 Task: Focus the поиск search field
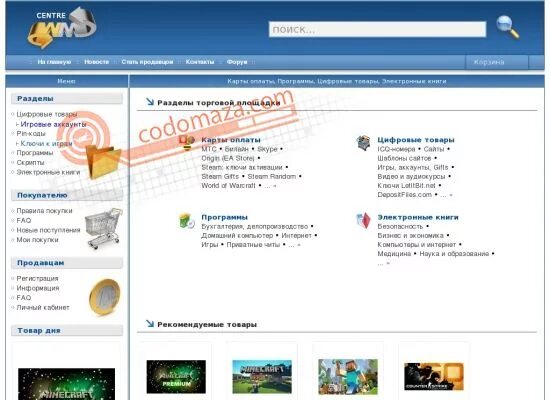(377, 29)
